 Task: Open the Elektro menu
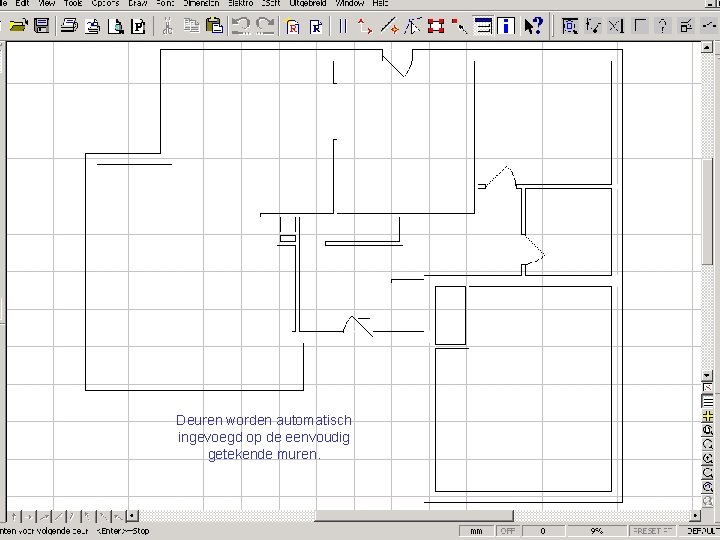click(x=241, y=3)
